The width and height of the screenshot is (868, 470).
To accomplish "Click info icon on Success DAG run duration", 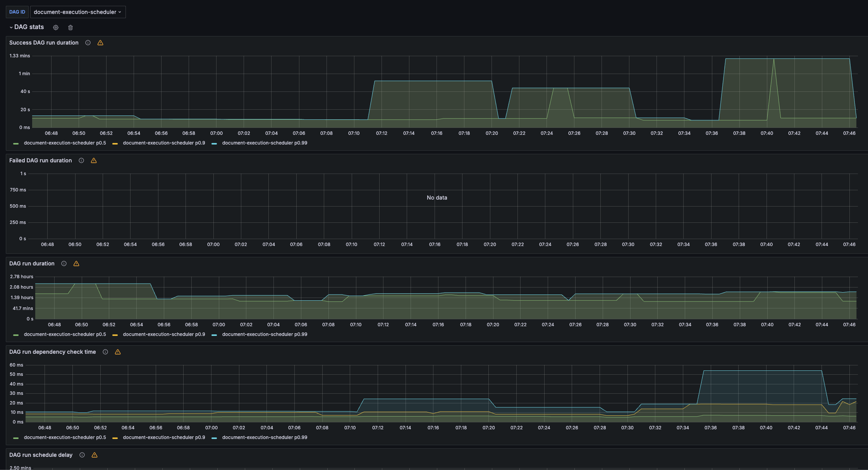I will 88,43.
